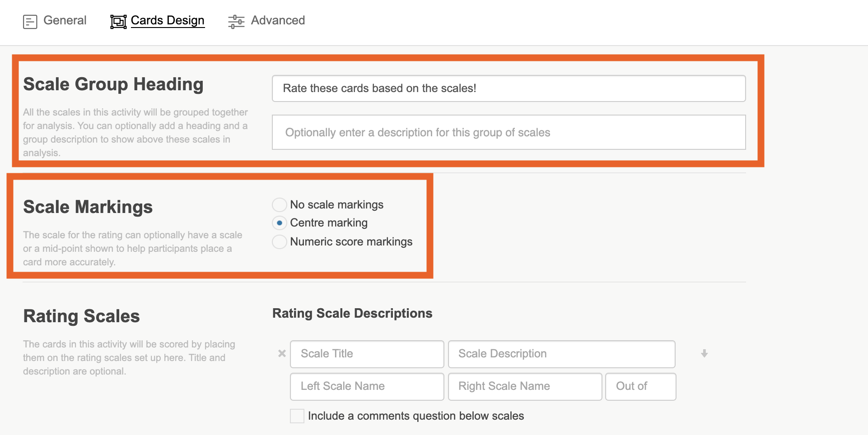868x435 pixels.
Task: Select the No scale markings radio button
Action: (280, 204)
